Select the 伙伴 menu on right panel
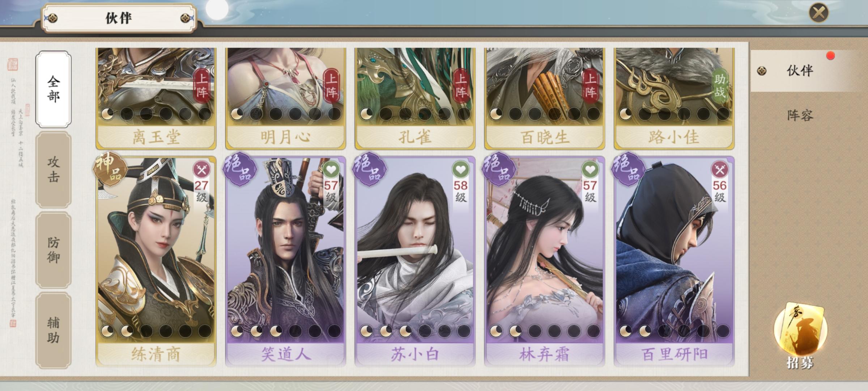 coord(800,71)
